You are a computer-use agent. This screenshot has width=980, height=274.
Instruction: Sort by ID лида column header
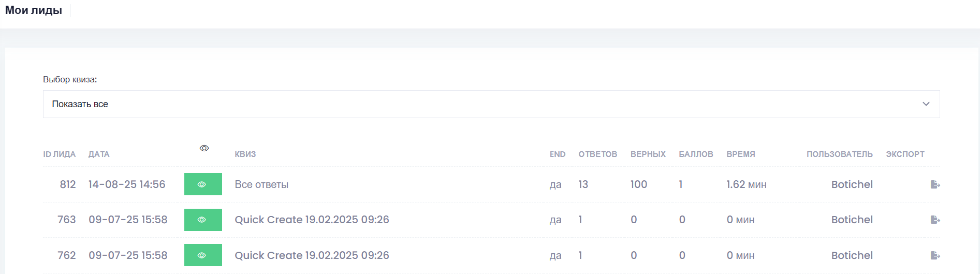(x=59, y=154)
